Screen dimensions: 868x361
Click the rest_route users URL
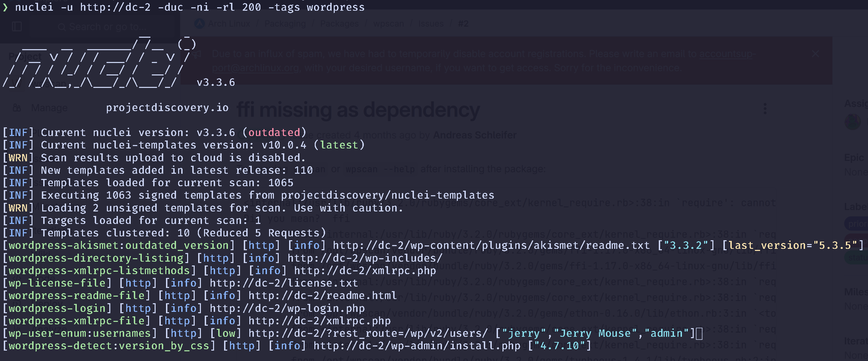coord(368,333)
